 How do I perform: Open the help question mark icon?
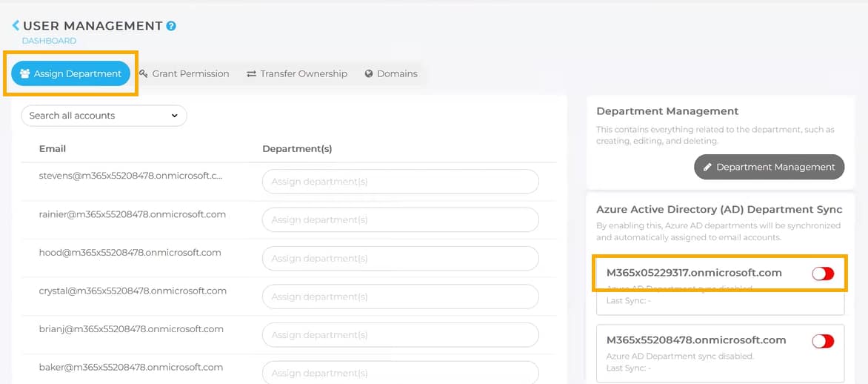(171, 26)
